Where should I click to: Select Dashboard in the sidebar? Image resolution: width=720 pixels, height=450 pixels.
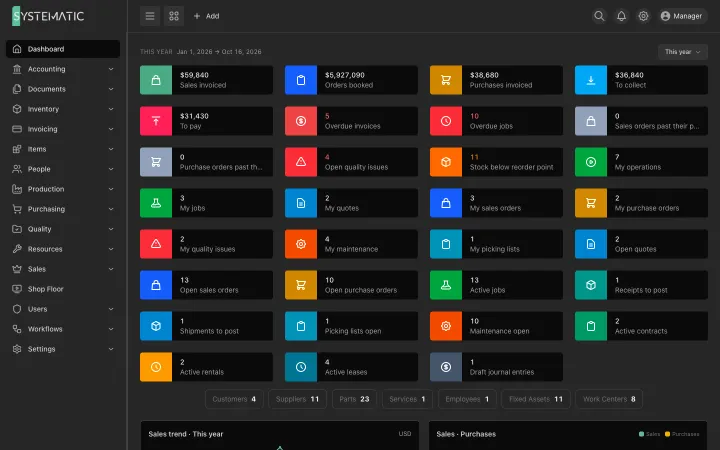63,49
